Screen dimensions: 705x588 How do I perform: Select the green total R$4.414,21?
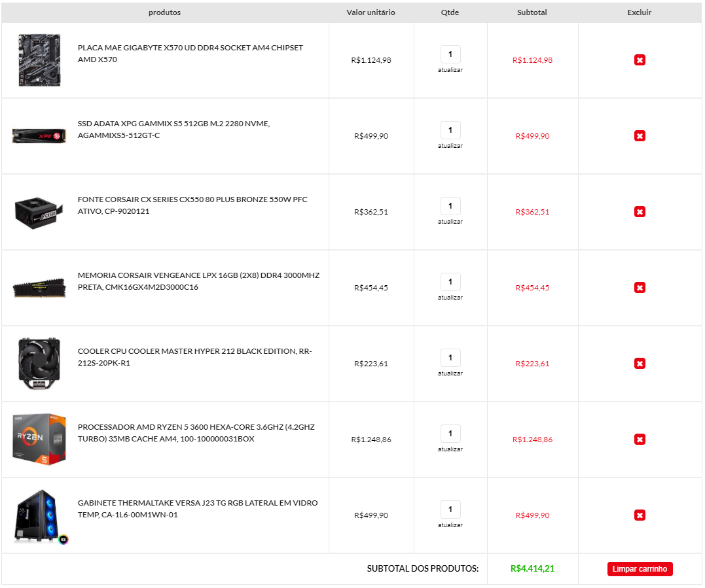pyautogui.click(x=532, y=568)
